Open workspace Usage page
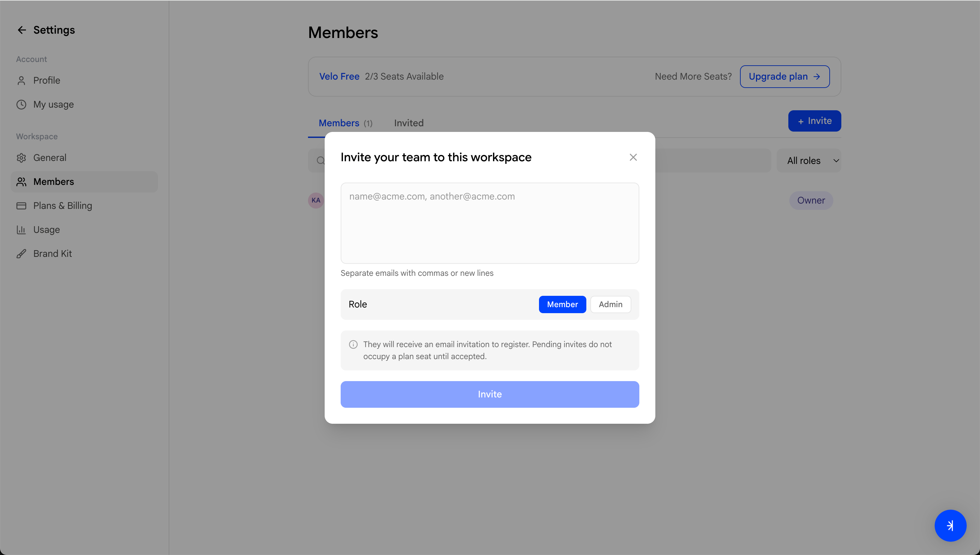The height and width of the screenshot is (555, 980). click(x=84, y=230)
